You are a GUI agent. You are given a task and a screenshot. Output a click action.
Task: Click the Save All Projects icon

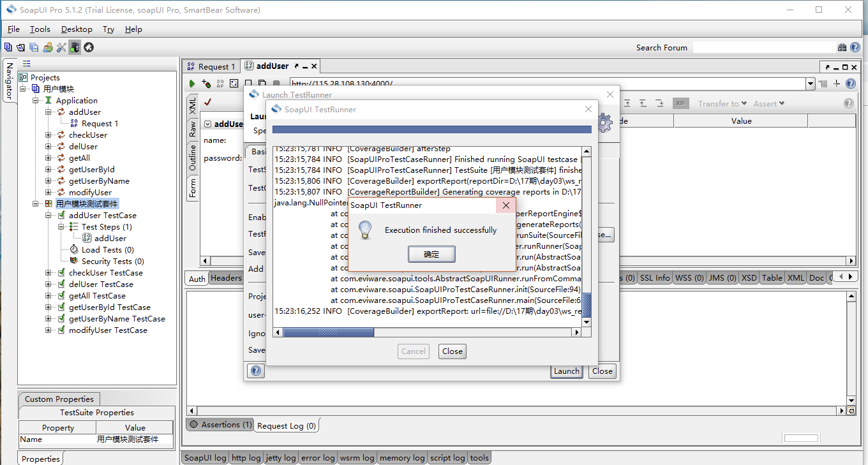coord(34,47)
